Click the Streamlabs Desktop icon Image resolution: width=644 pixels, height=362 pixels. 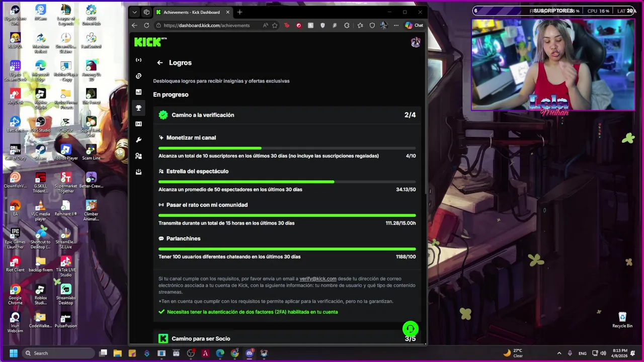[x=66, y=295]
